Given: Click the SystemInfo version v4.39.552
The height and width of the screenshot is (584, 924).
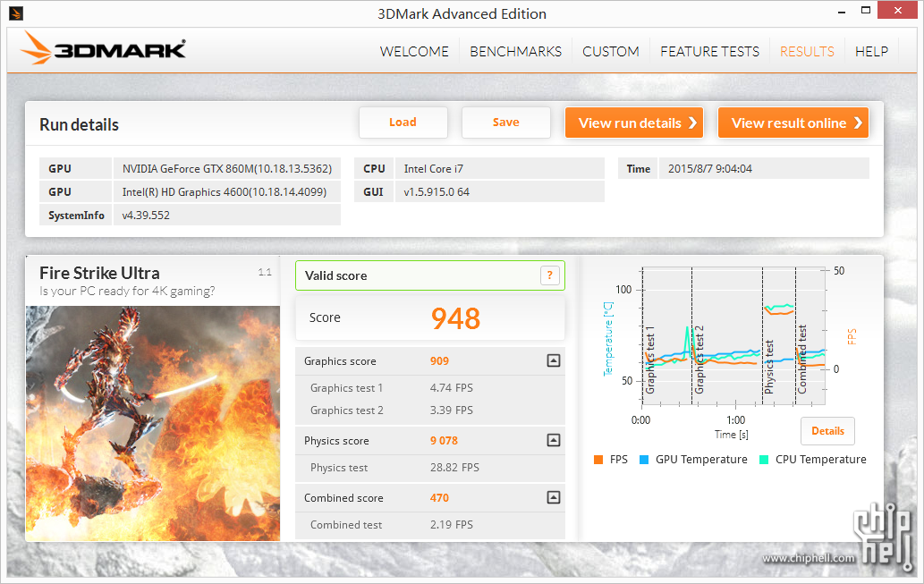Looking at the screenshot, I should click(227, 216).
